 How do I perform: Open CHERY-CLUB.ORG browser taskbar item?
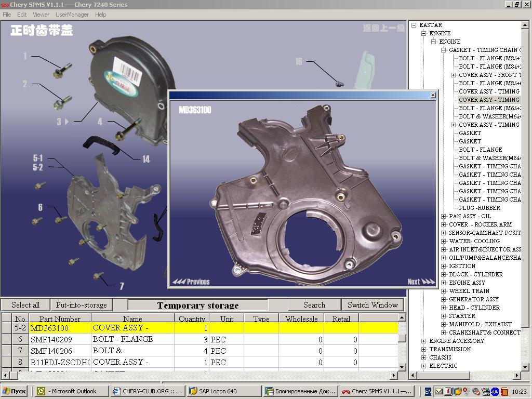(148, 391)
